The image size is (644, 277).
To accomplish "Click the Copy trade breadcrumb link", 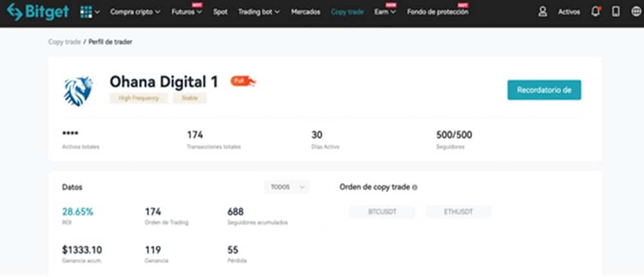I will pos(64,42).
